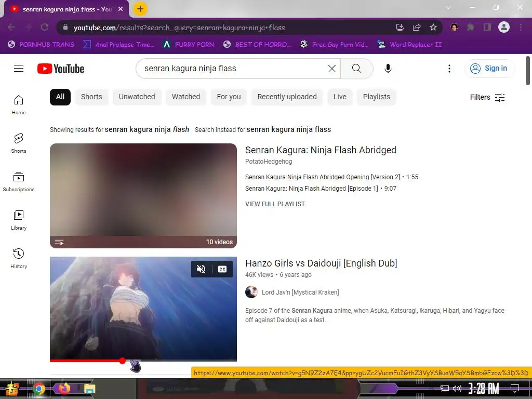The width and height of the screenshot is (532, 399).
Task: Clear the search box with X icon
Action: point(332,69)
